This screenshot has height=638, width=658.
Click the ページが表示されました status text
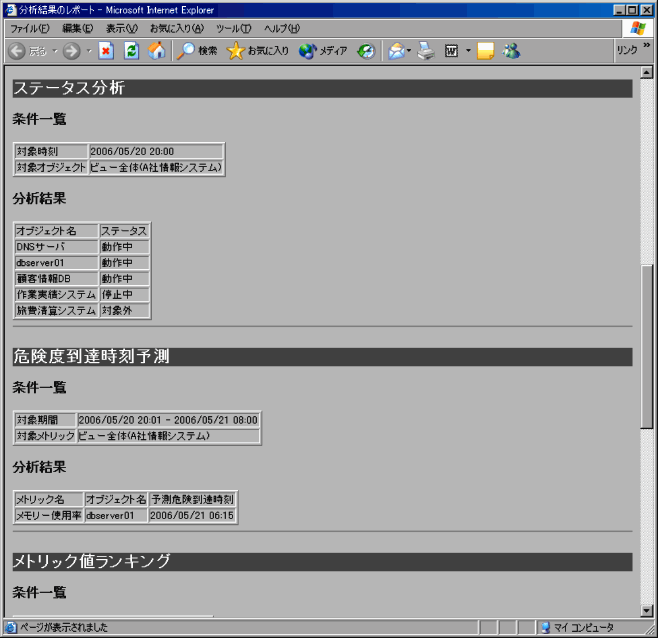click(x=64, y=628)
